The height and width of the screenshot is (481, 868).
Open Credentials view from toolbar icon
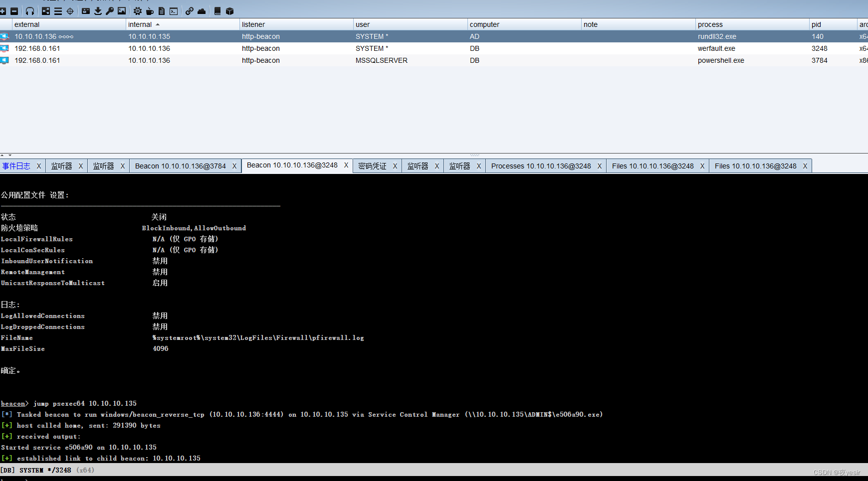point(86,11)
